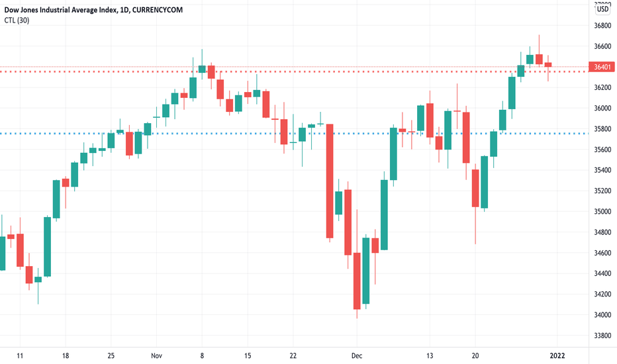Select the large red candle ending near 34800
The image size is (617, 364).
click(x=330, y=181)
